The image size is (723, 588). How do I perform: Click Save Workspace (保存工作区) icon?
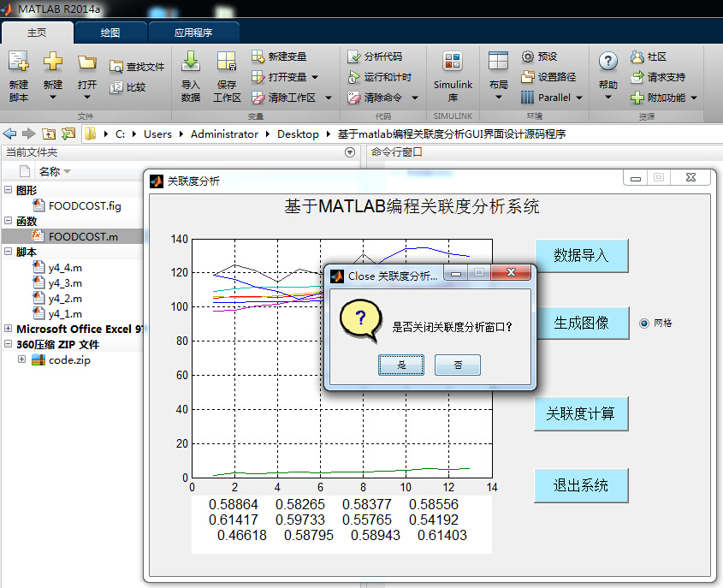(227, 61)
